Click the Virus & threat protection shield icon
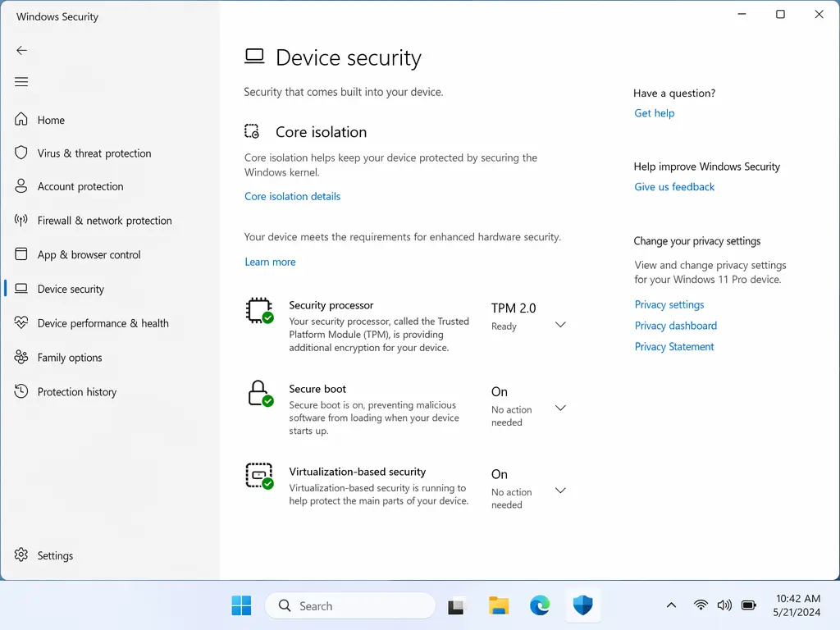The image size is (840, 630). point(21,153)
